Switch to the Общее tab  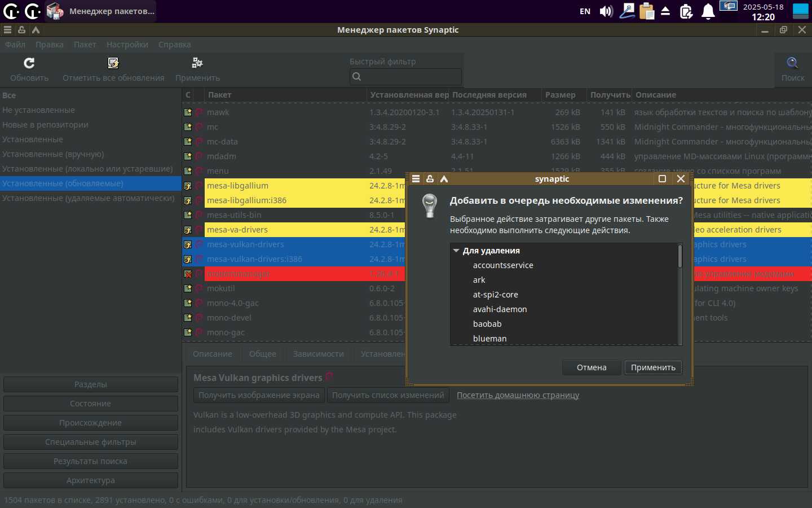pos(263,354)
